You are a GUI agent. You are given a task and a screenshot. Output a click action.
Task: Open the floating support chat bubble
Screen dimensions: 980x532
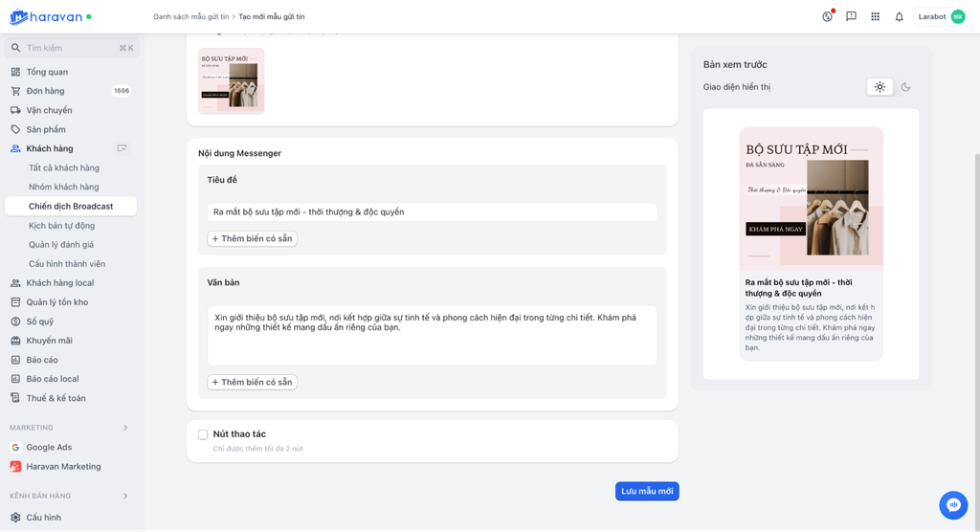(x=953, y=504)
